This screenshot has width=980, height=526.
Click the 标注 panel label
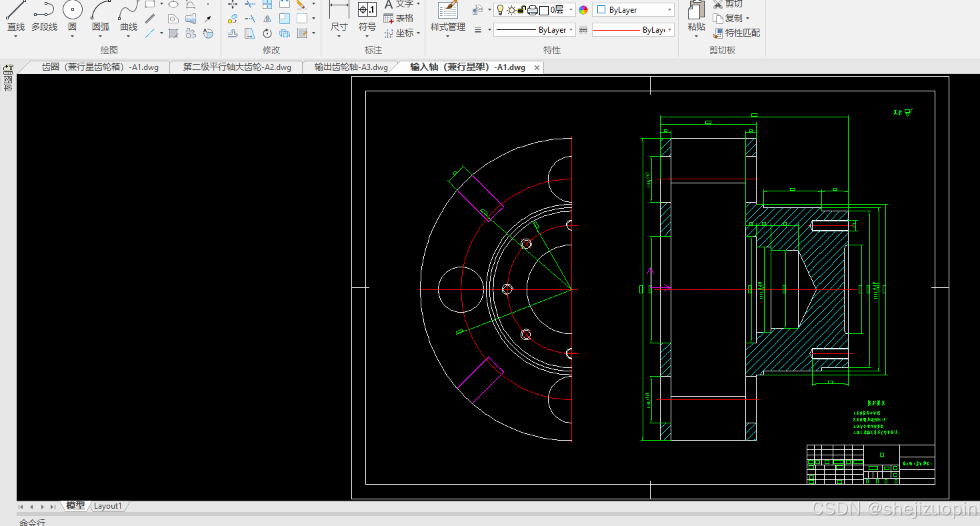coord(373,50)
